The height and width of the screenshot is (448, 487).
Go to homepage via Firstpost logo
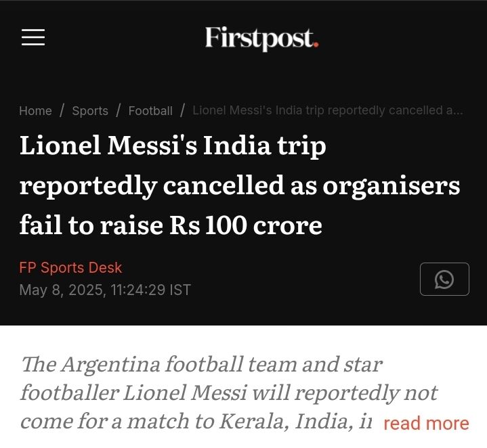[x=262, y=39]
